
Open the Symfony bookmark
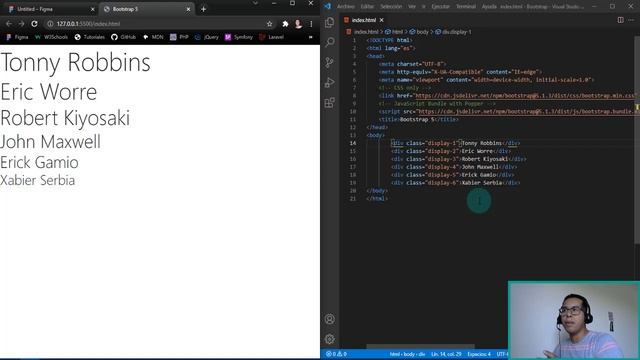tap(239, 37)
